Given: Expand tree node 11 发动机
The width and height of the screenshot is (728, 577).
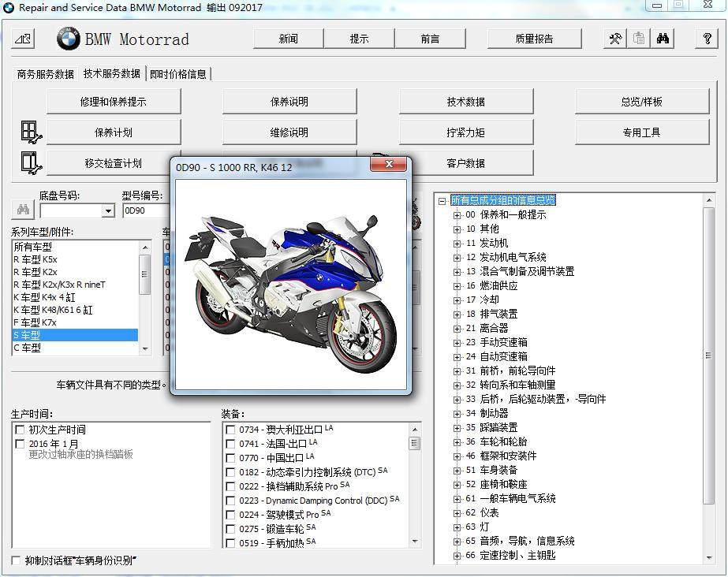Looking at the screenshot, I should point(457,244).
